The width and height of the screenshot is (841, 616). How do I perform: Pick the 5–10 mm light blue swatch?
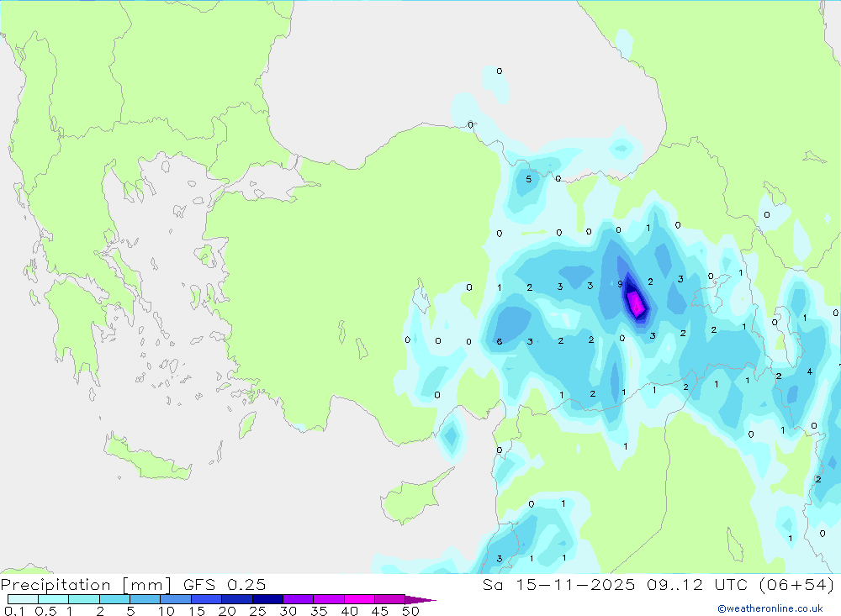[145, 599]
